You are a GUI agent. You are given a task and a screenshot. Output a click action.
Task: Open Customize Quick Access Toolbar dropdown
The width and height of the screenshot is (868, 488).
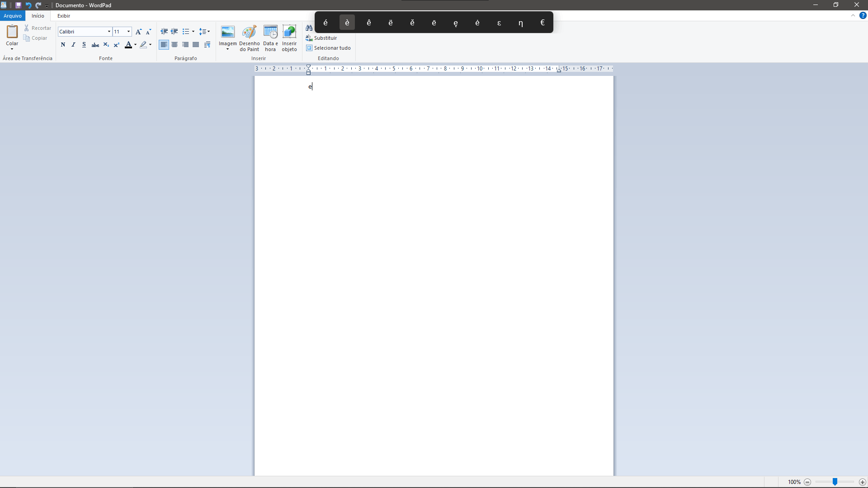47,5
